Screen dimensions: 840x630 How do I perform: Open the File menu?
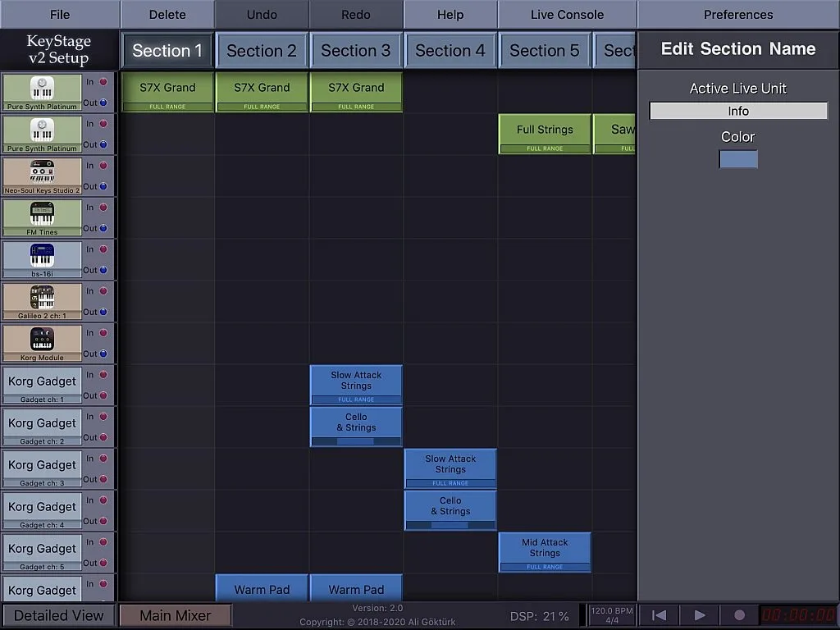click(60, 15)
